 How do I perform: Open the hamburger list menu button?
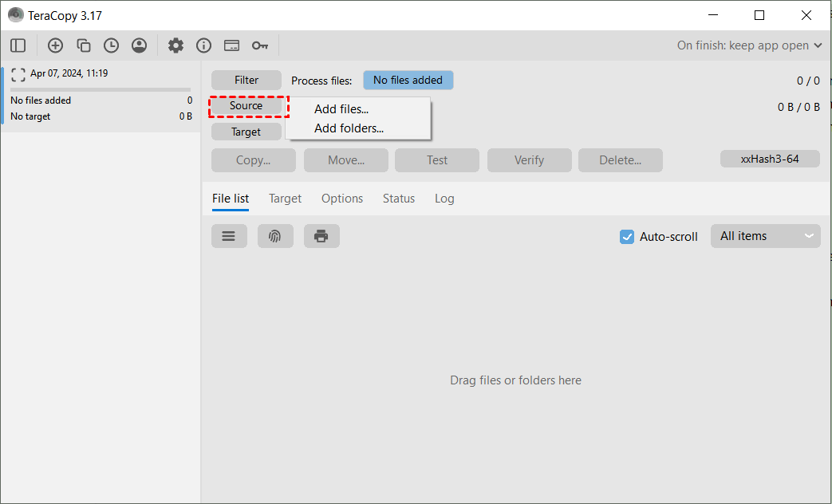[x=229, y=236]
